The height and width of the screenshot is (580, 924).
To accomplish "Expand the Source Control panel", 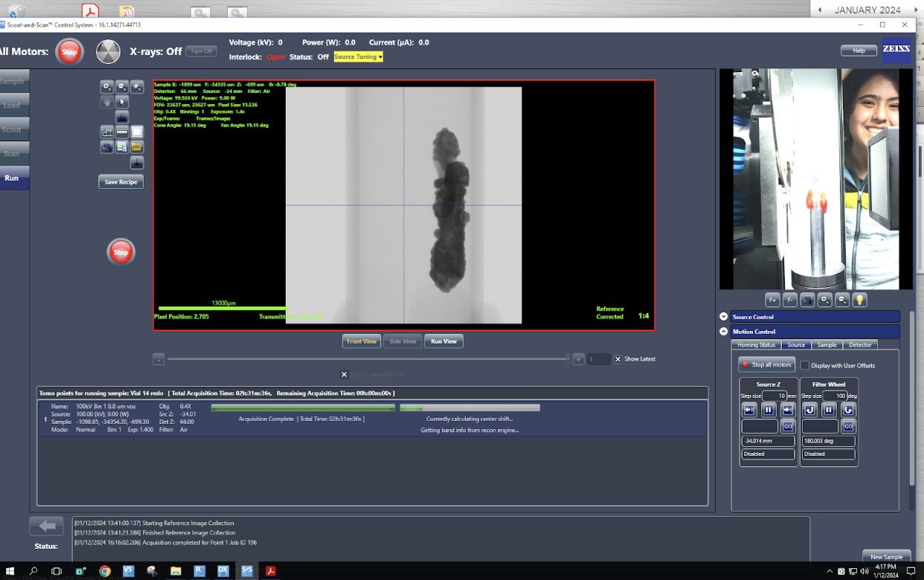I will click(723, 317).
